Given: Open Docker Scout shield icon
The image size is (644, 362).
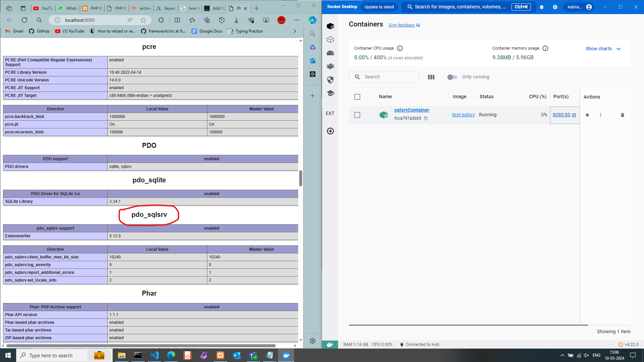Looking at the screenshot, I should click(330, 80).
